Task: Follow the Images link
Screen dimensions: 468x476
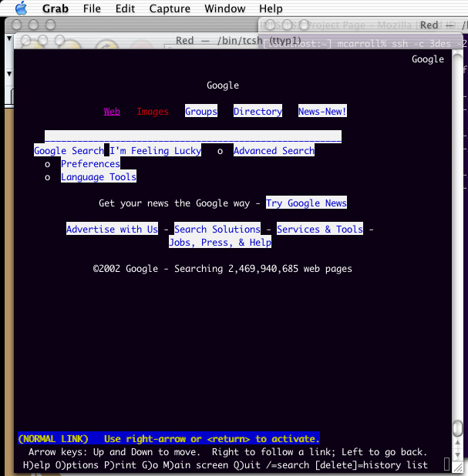Action: pyautogui.click(x=153, y=112)
